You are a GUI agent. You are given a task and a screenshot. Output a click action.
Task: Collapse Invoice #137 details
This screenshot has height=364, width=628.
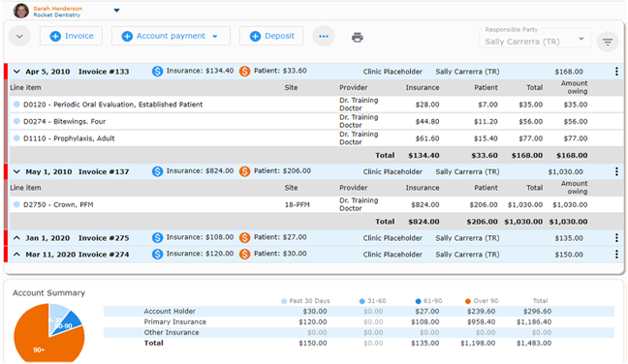16,171
